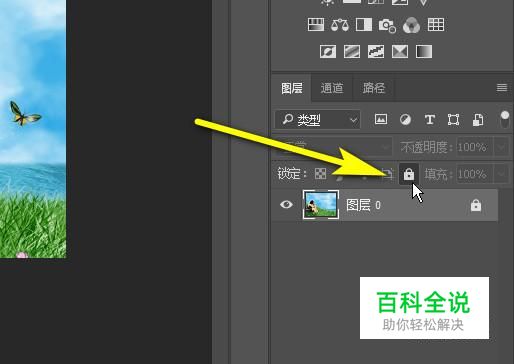Open the 类型 filter type dropdown

[x=318, y=119]
